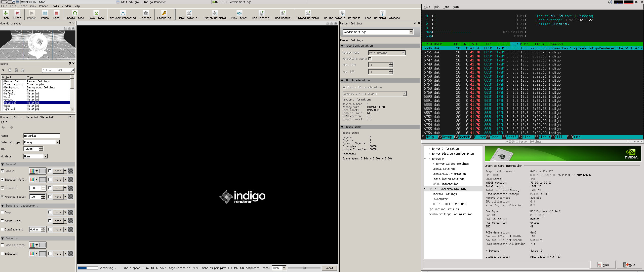Image resolution: width=644 pixels, height=272 pixels.
Task: Click the Update Image toolbar icon
Action: [75, 13]
